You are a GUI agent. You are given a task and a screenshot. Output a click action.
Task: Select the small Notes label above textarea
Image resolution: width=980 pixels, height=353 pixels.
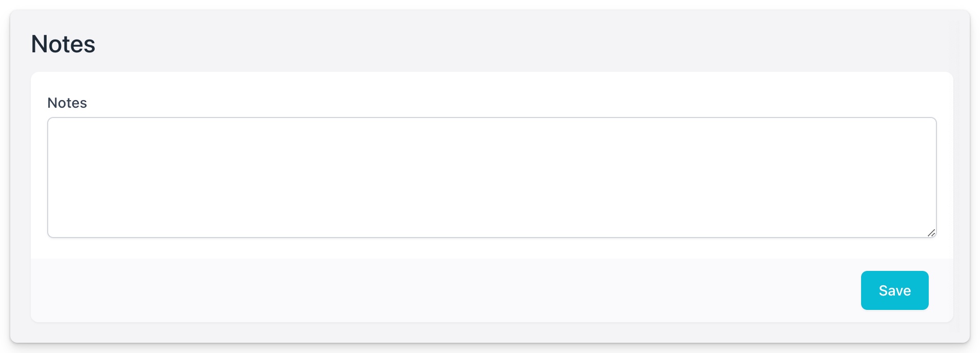click(67, 103)
